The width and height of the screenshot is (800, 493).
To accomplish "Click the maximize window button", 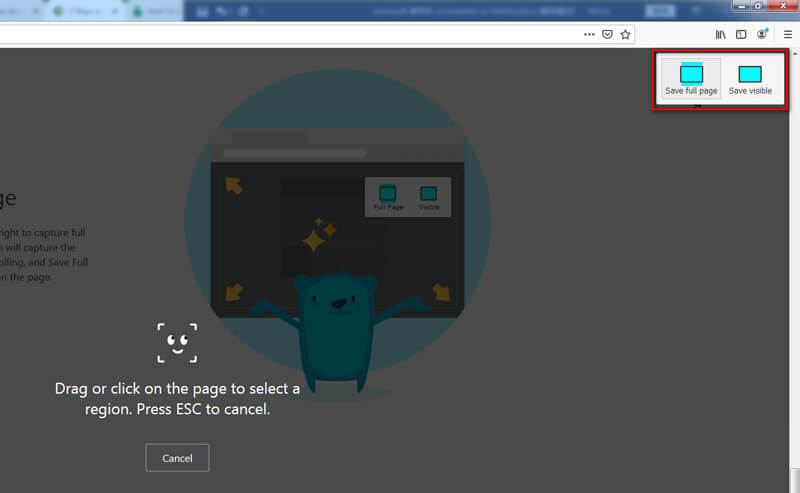I will [758, 6].
